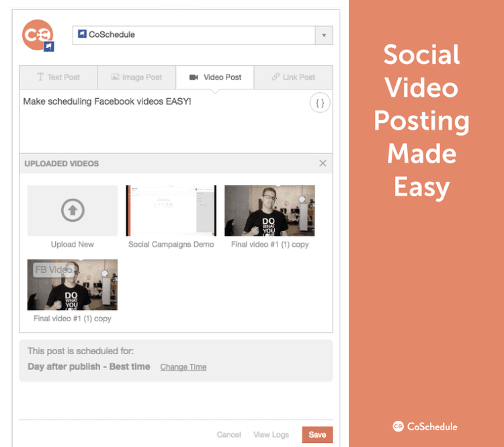Click the Facebook page badge on avatar
This screenshot has width=504, height=447.
coord(49,46)
